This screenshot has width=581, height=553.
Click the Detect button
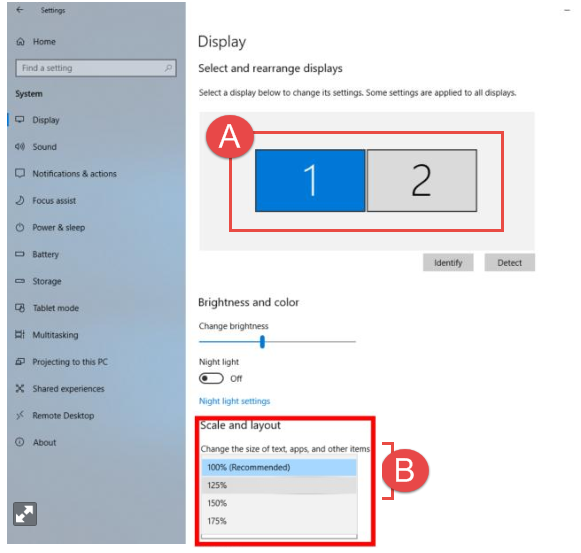[509, 262]
